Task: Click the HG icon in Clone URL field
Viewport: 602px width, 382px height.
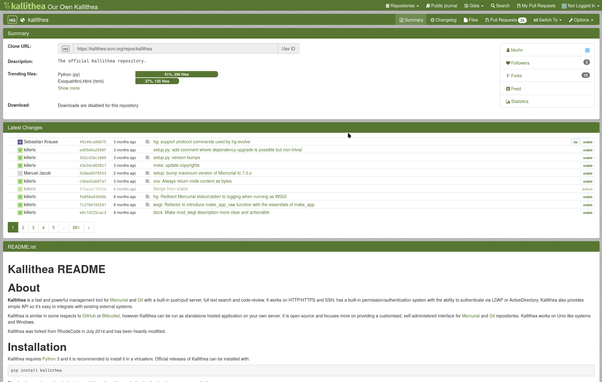Action: click(x=66, y=49)
